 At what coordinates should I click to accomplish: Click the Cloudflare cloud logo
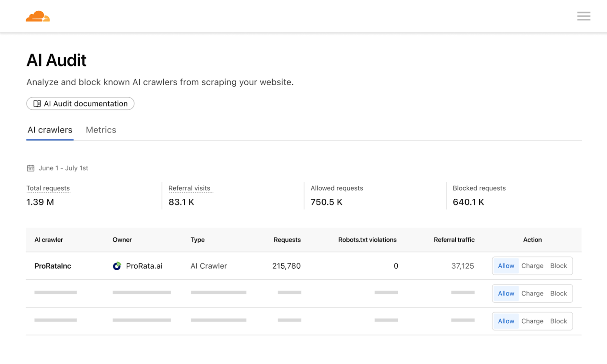click(38, 16)
